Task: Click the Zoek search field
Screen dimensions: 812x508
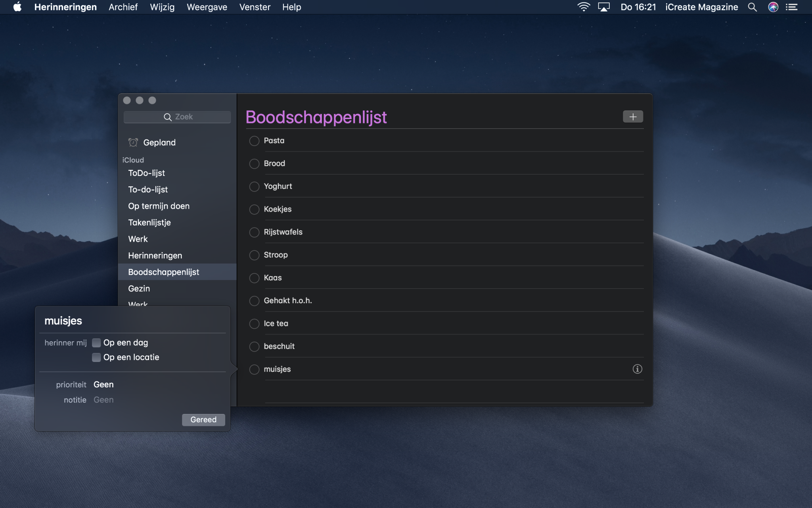Action: 177,117
